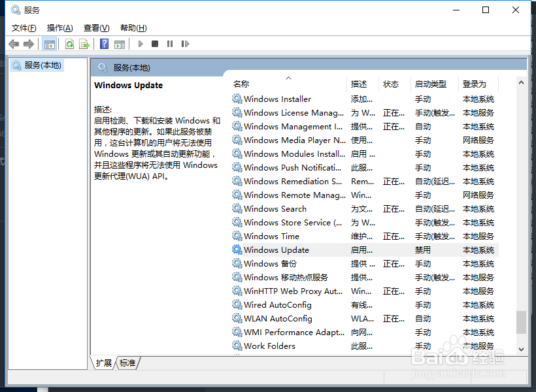
Task: Select Windows Push Notifications service name
Action: pos(293,167)
